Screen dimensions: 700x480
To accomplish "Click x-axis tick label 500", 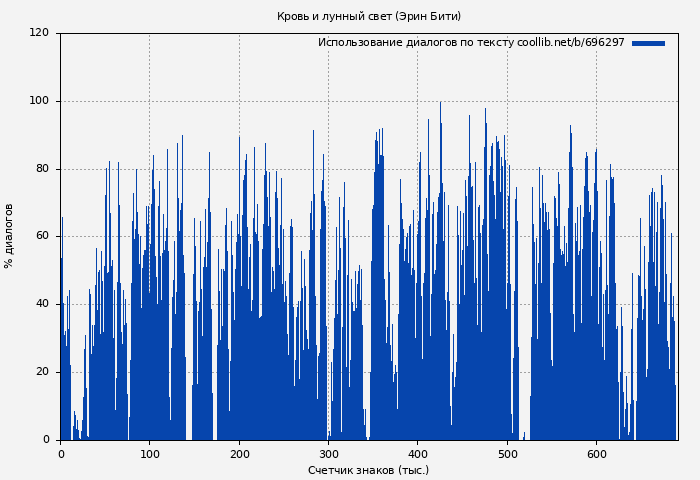I will point(507,454).
